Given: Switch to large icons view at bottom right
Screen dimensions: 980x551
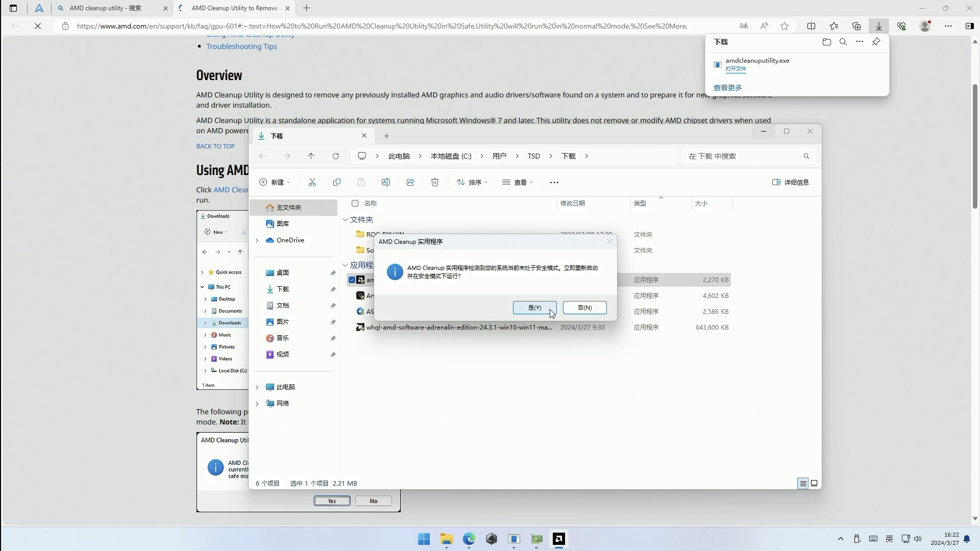Looking at the screenshot, I should [x=814, y=483].
